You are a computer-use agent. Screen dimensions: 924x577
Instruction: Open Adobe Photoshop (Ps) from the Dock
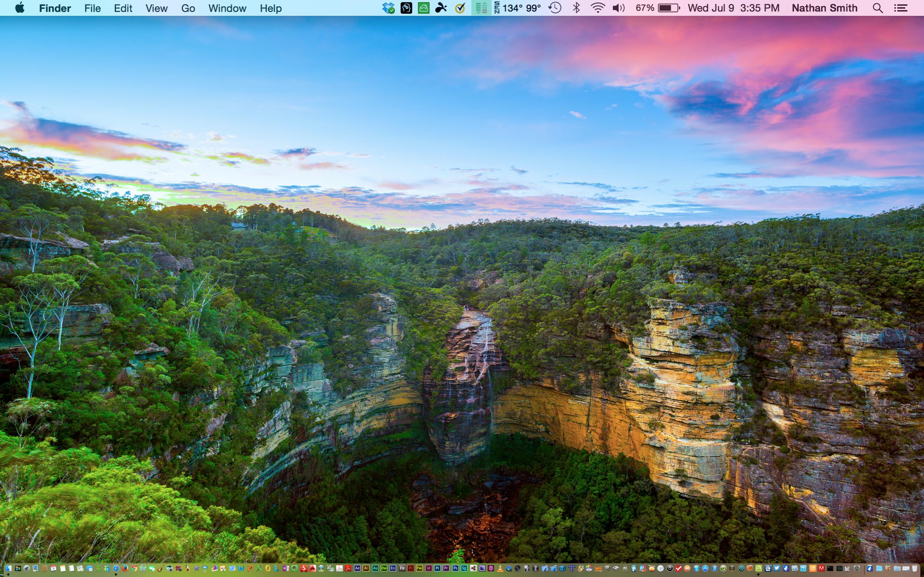click(456, 568)
